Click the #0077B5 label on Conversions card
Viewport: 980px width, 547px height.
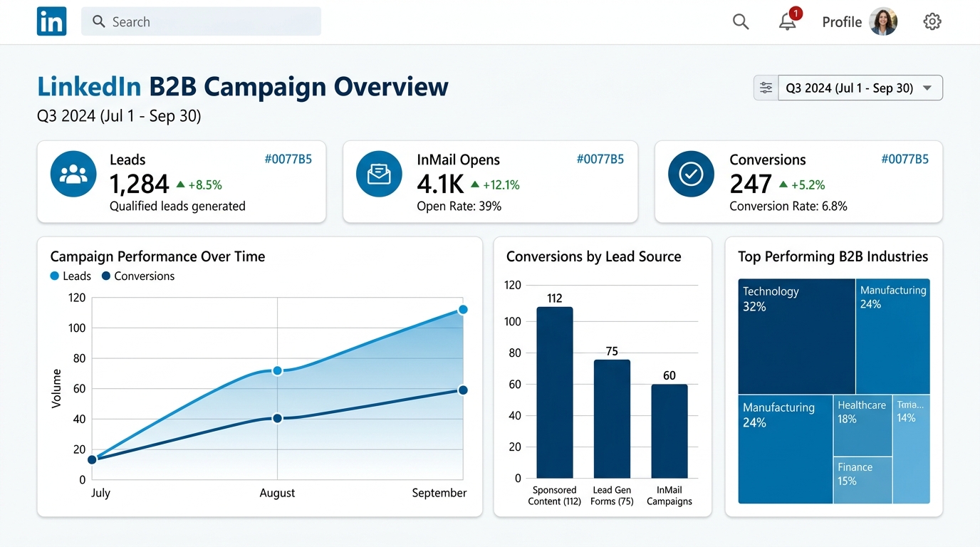[x=905, y=160]
